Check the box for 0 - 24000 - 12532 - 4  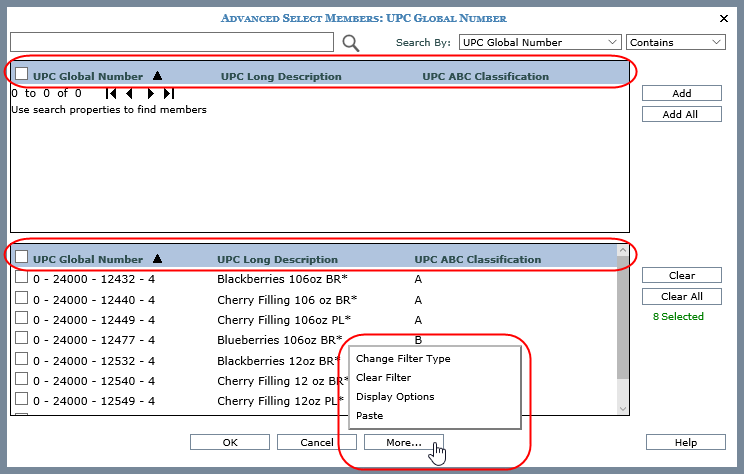coord(21,359)
